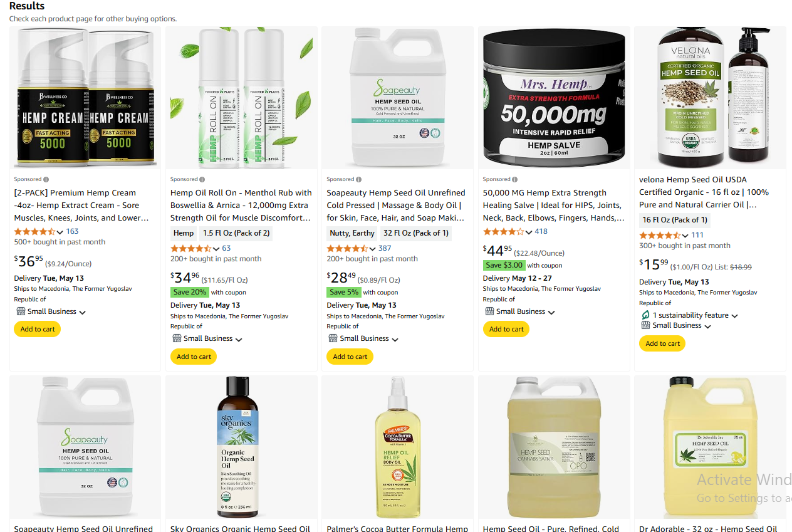Add Mrs. Hemp 50,000mg salve to cart
The image size is (792, 532).
(x=506, y=329)
